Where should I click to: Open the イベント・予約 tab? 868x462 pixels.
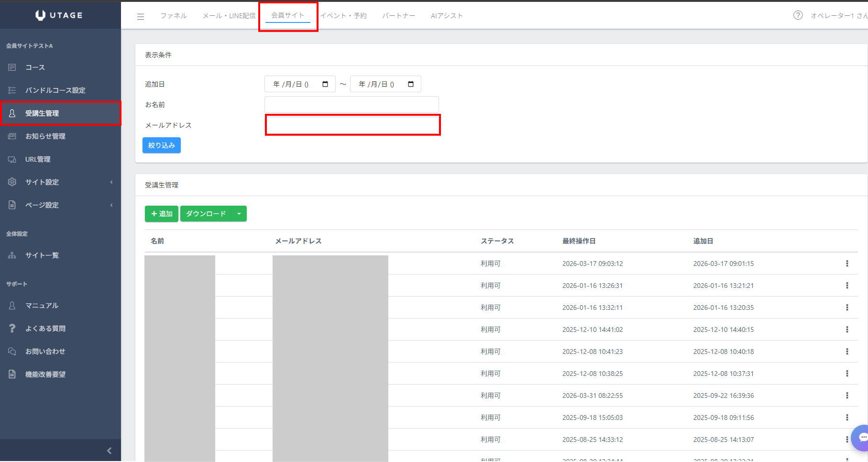(x=343, y=16)
